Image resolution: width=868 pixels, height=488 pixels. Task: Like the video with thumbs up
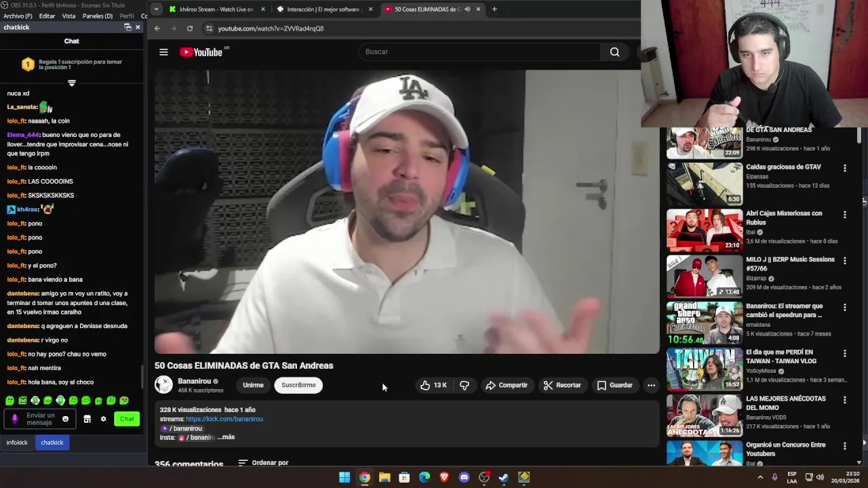pyautogui.click(x=433, y=385)
